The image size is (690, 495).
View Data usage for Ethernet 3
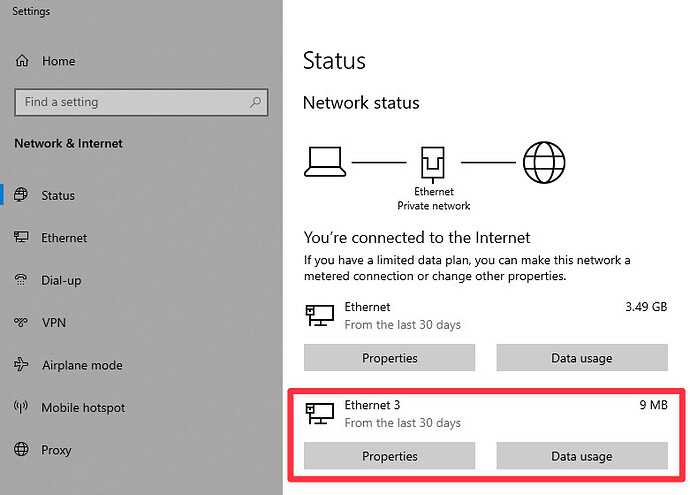582,456
